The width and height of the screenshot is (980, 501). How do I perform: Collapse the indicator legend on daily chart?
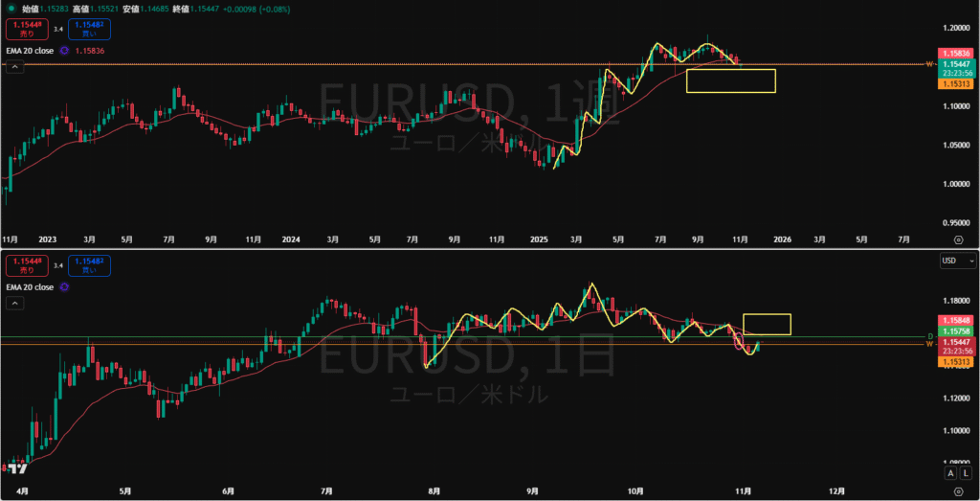pyautogui.click(x=15, y=303)
